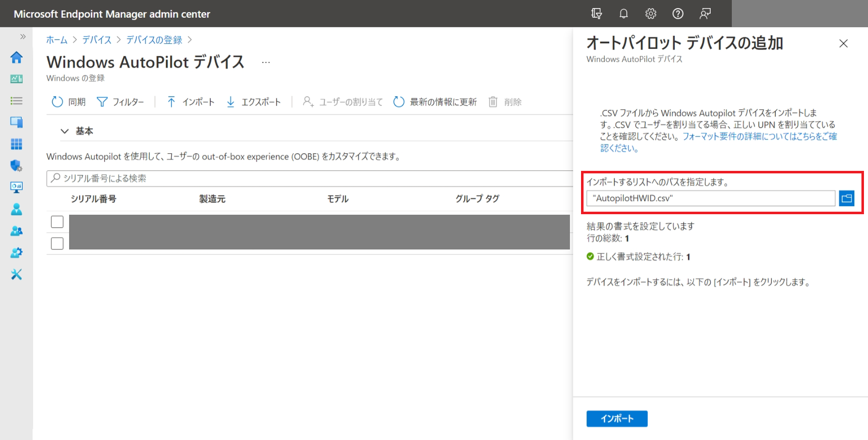Go to ホーム breadcrumb link

pos(57,40)
